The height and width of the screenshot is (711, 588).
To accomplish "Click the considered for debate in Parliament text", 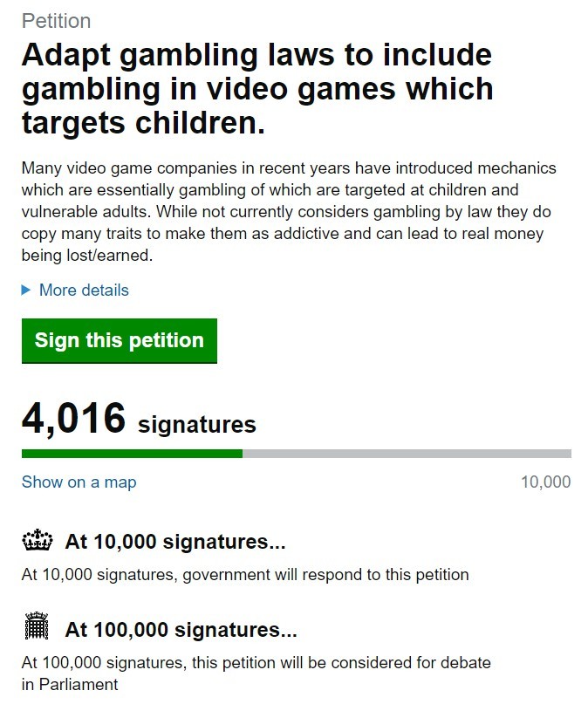I will pyautogui.click(x=256, y=673).
